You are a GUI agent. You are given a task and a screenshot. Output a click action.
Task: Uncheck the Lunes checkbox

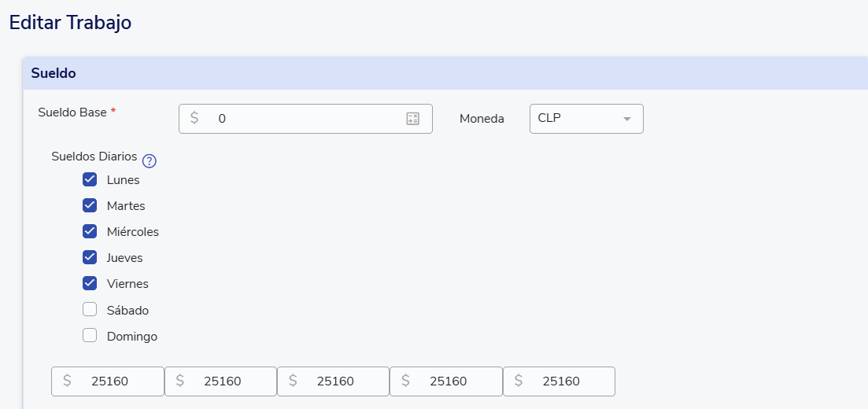point(90,179)
